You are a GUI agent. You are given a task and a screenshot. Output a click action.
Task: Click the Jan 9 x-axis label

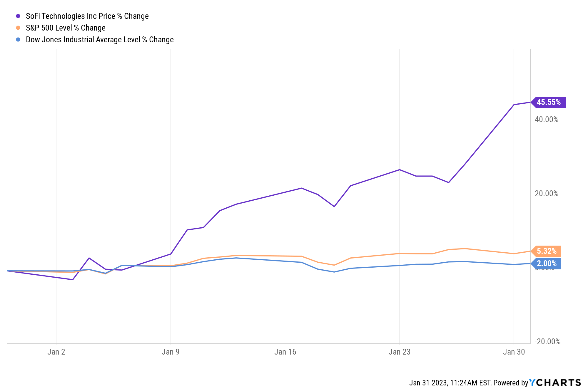[171, 352]
